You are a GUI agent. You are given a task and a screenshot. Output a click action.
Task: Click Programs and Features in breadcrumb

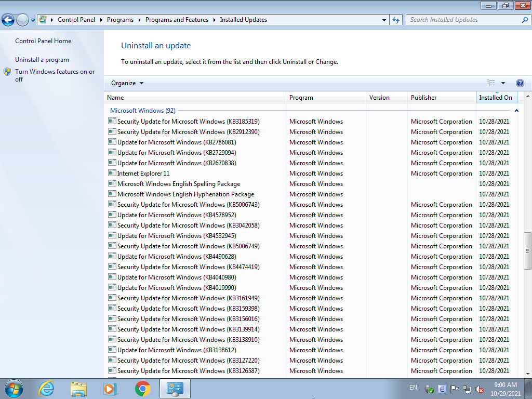(x=177, y=20)
